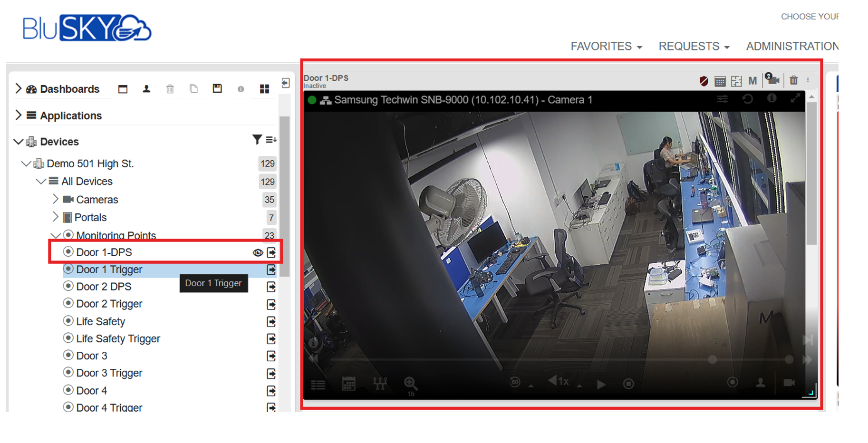868x443 pixels.
Task: Open the calendar icon in Door 1-DPS toolbar
Action: (x=720, y=81)
